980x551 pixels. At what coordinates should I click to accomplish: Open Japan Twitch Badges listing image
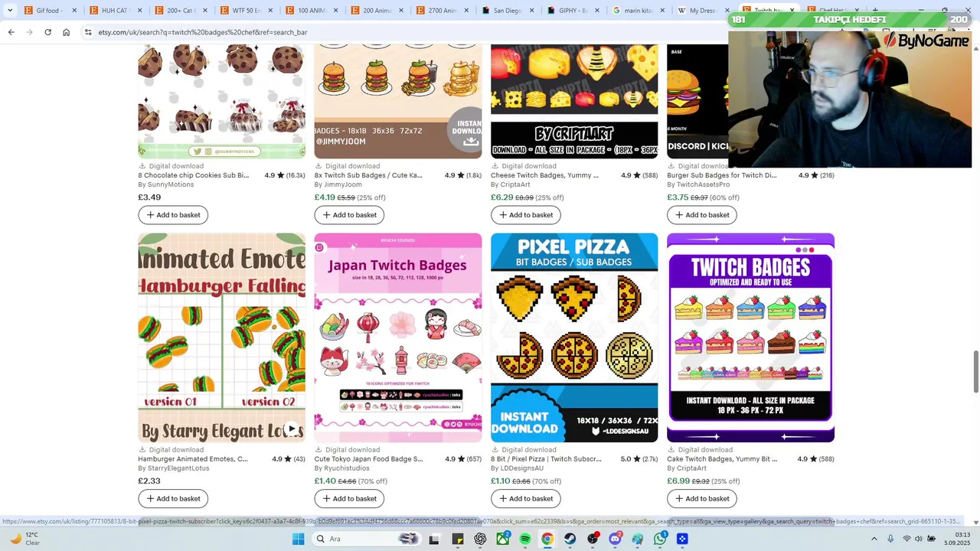pyautogui.click(x=398, y=337)
